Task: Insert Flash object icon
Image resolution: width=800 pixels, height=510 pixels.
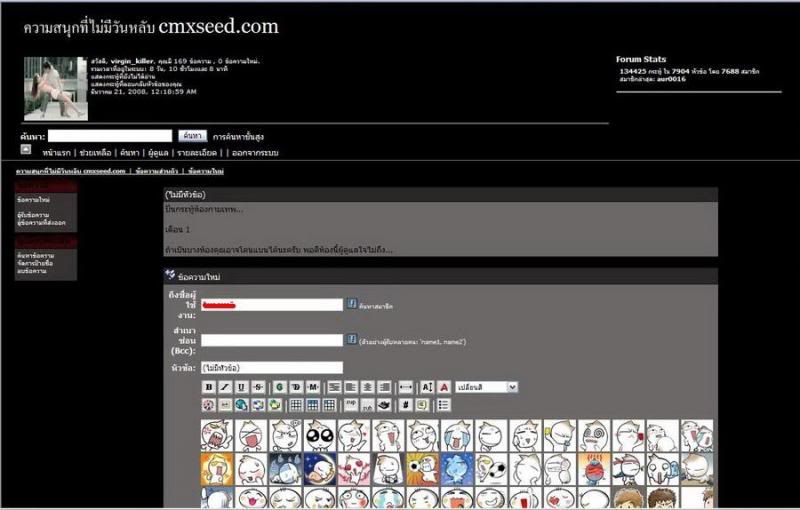Action: click(209, 405)
